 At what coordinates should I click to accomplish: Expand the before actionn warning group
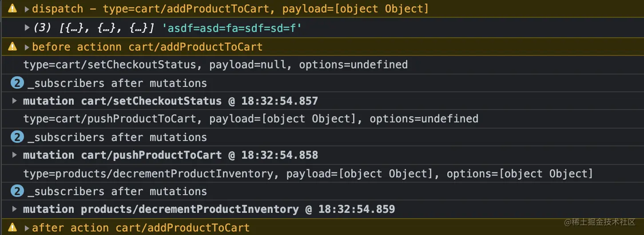(x=27, y=47)
